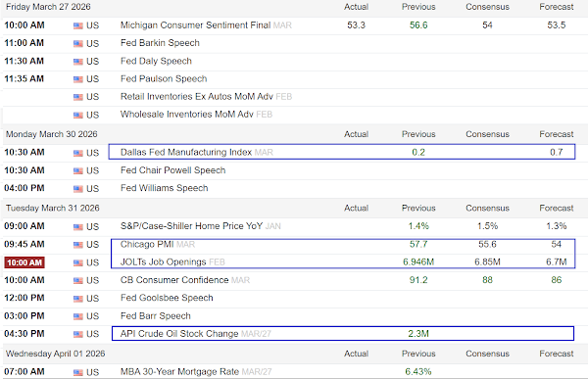
Task: Open Fed Paulson Speech event
Action: coord(164,78)
